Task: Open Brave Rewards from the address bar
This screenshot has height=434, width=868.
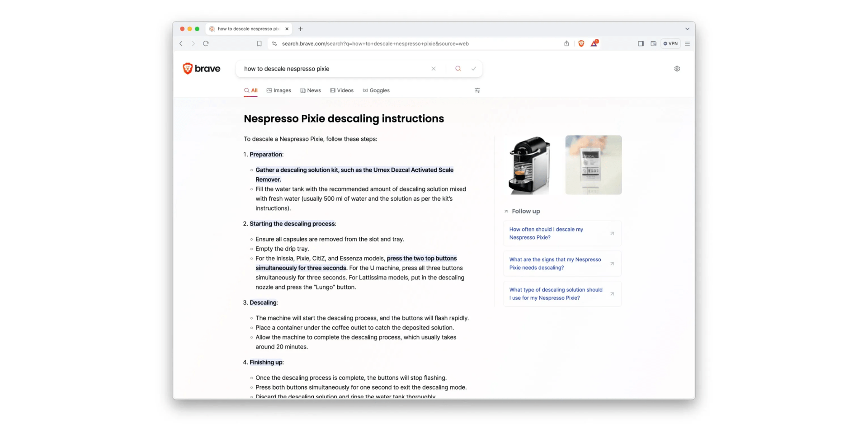Action: click(594, 43)
